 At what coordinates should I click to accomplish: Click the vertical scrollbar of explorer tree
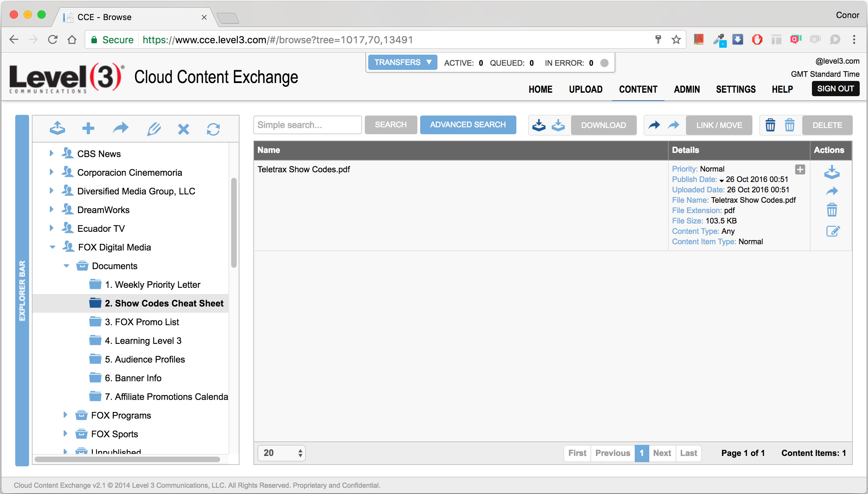[234, 223]
